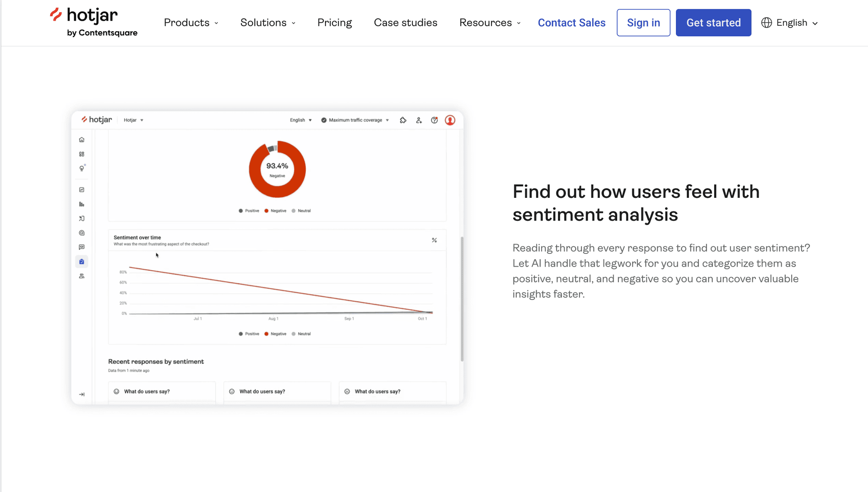Open the English dropdown in demo header
Image resolution: width=868 pixels, height=492 pixels.
click(x=301, y=120)
